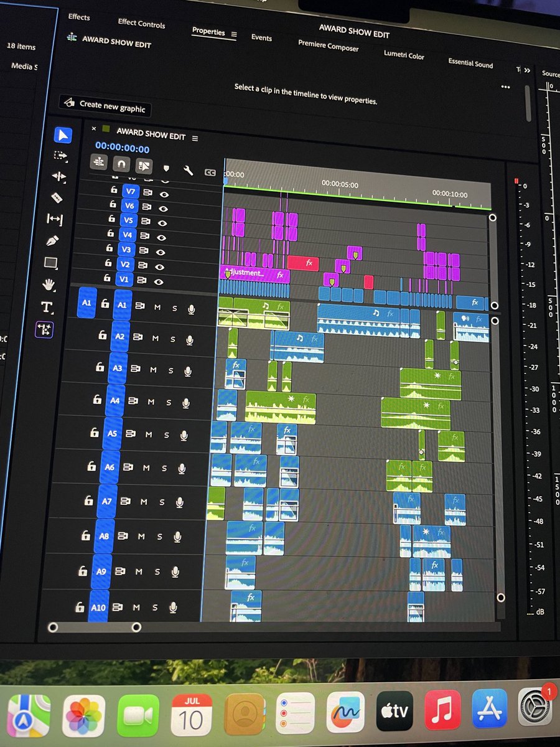
Task: Open the closed captions CC settings
Action: [210, 172]
